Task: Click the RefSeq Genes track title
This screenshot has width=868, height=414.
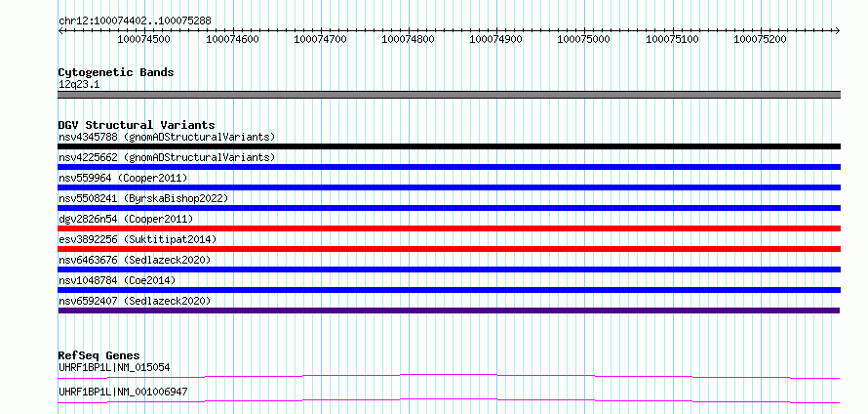Action: point(99,355)
